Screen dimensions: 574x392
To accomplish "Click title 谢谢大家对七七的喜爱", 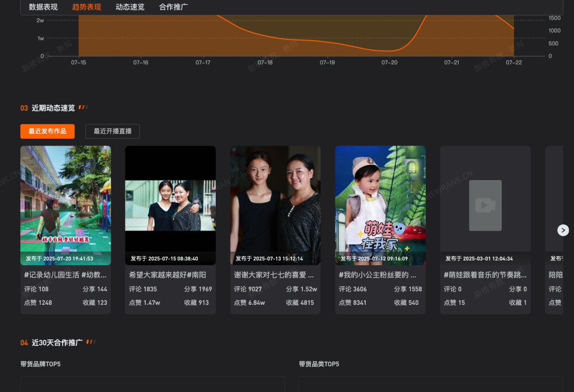I will pyautogui.click(x=274, y=275).
